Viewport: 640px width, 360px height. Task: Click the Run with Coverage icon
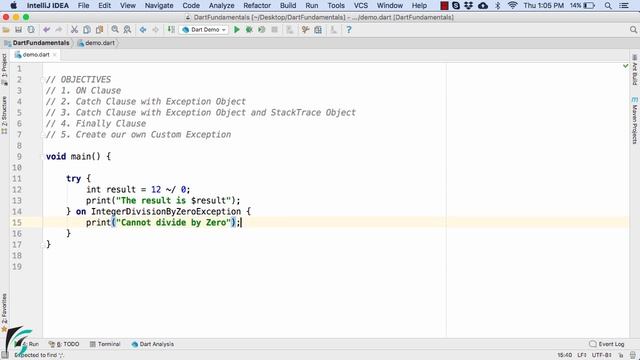click(262, 30)
